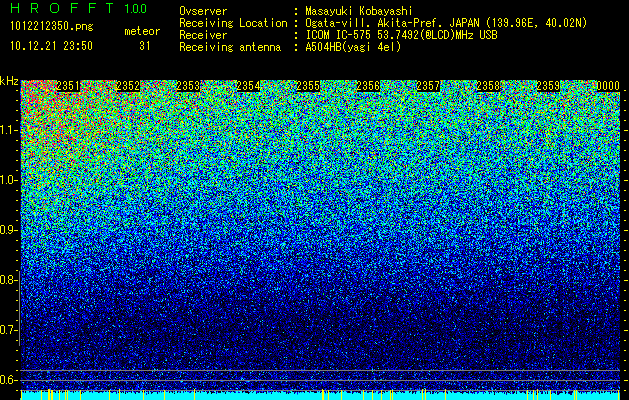Click the A504HB(yagi 4el) antenna text
629x400 pixels.
tap(353, 47)
